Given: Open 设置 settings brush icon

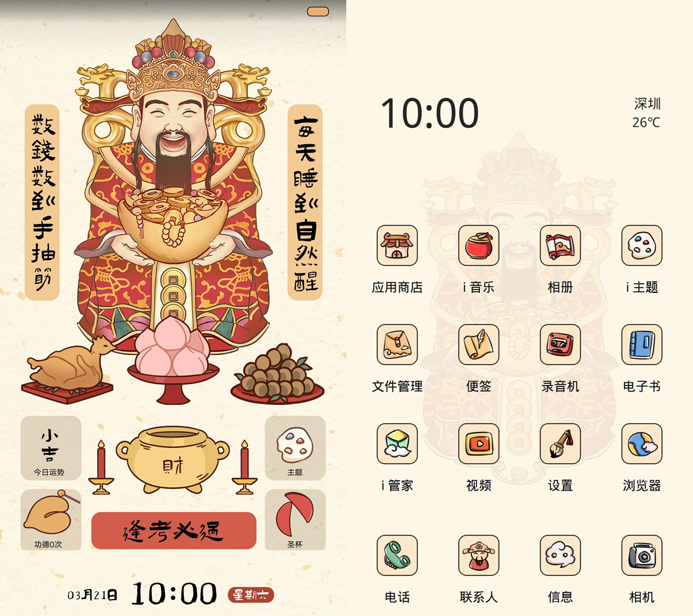Looking at the screenshot, I should (560, 444).
